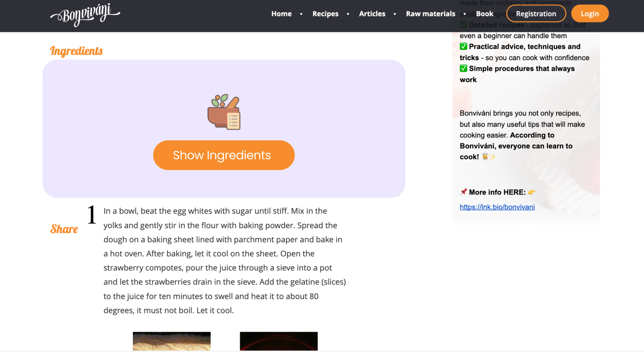
Task: Click the Show Ingredients button
Action: [224, 155]
